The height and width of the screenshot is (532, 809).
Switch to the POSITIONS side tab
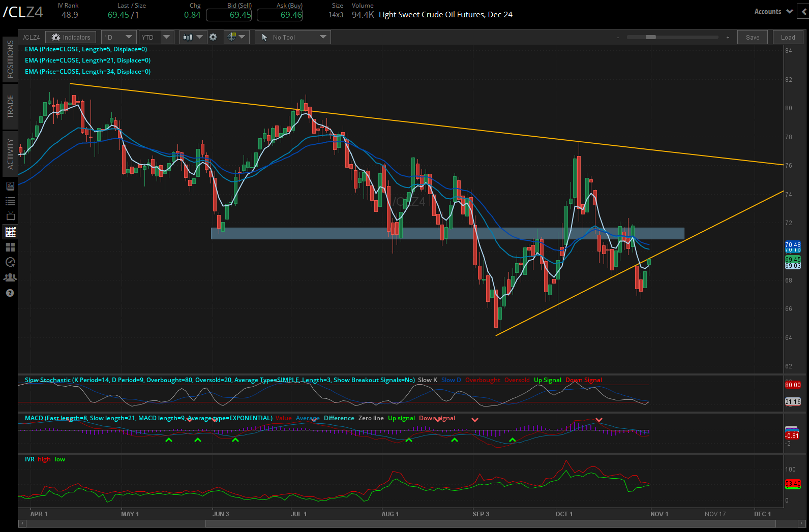[10, 59]
